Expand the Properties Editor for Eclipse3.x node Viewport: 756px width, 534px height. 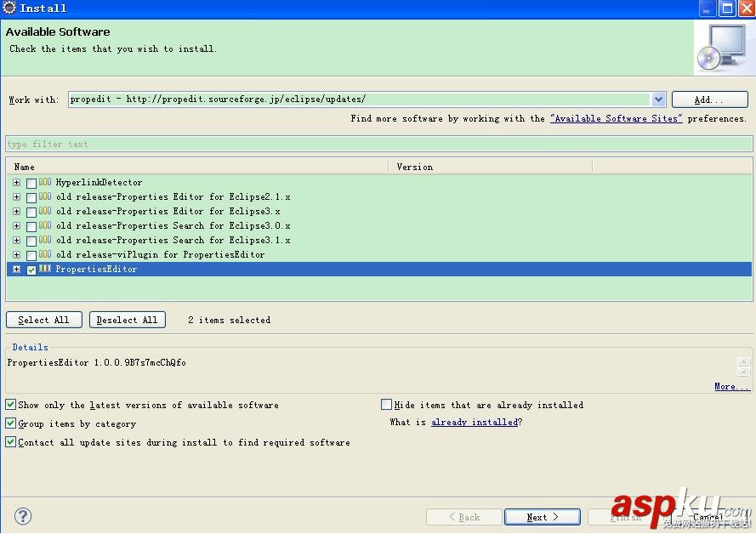pyautogui.click(x=16, y=211)
